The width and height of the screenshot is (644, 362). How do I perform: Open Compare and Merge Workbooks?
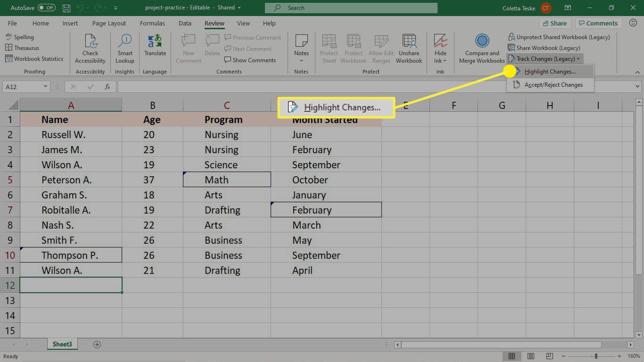(x=482, y=49)
